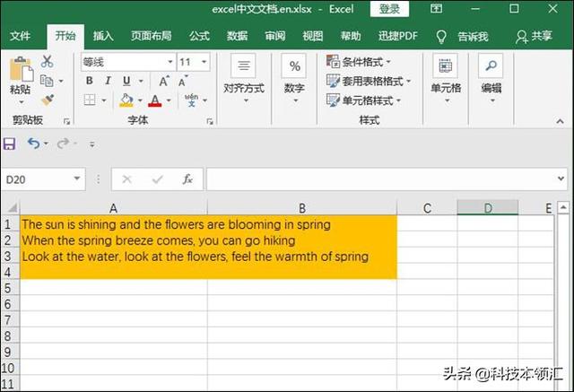Undo the last action
The image size is (574, 392).
click(x=34, y=144)
